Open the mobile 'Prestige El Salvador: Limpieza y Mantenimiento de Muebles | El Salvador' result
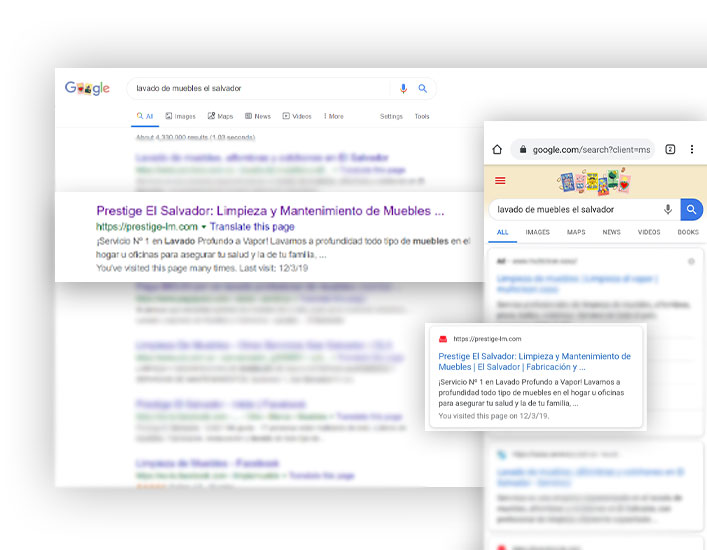Image resolution: width=707 pixels, height=550 pixels. (534, 362)
